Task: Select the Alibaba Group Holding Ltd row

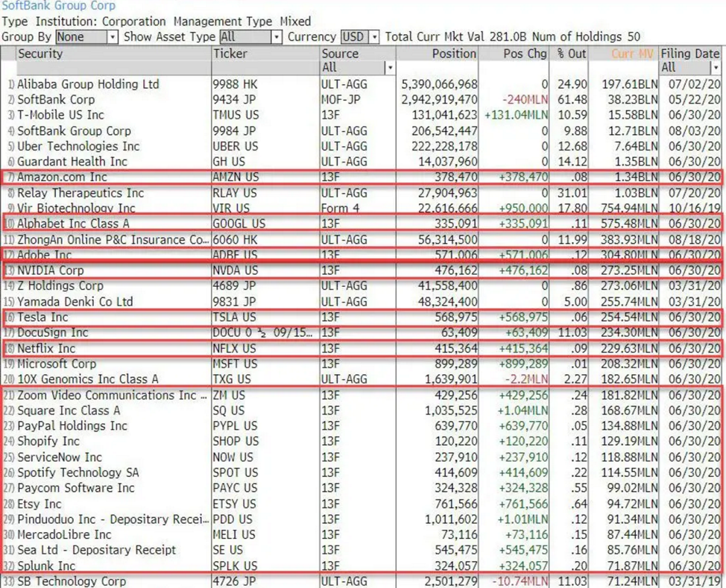Action: 88,84
